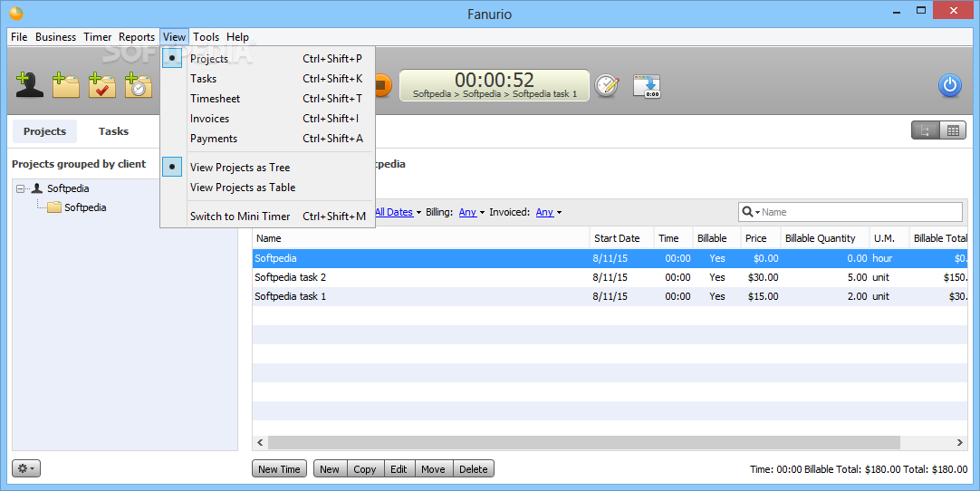Screen dimensions: 980x491
Task: Close the open View menu
Action: 174,37
